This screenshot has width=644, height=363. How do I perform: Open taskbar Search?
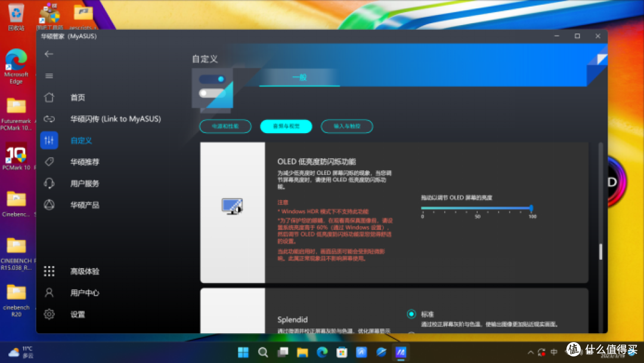click(263, 352)
